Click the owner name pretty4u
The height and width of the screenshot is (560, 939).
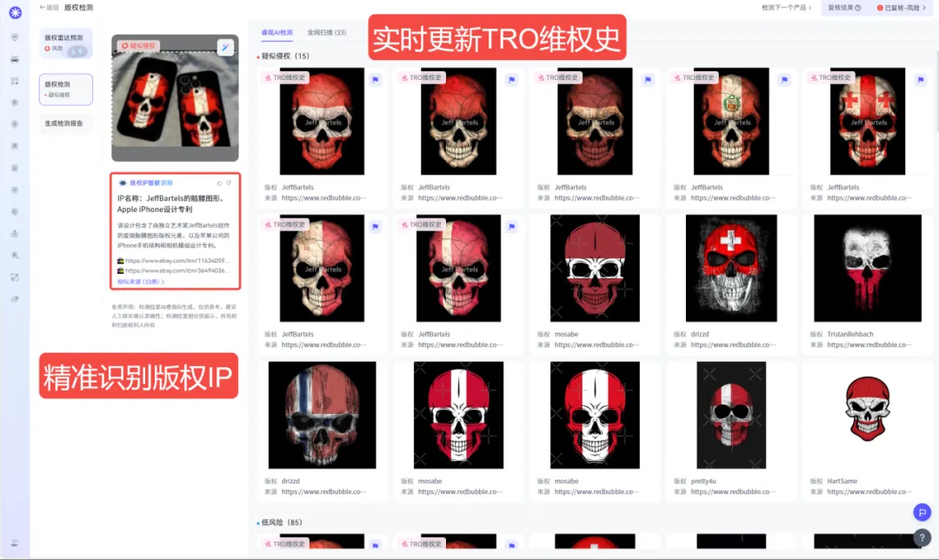click(x=703, y=481)
